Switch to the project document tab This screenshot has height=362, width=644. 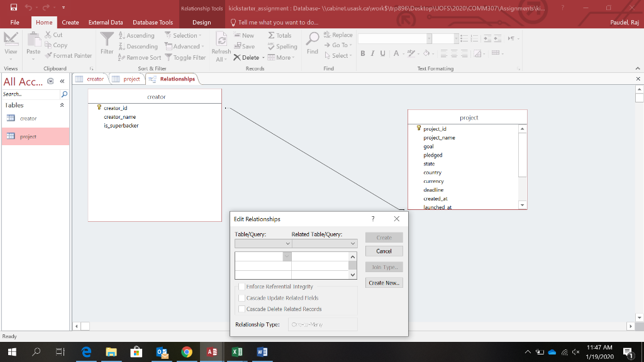coord(127,79)
